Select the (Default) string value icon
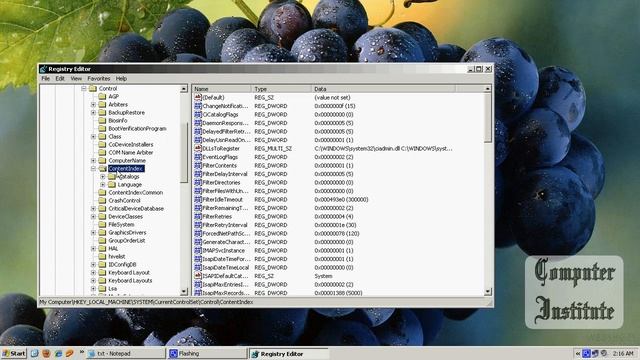 click(198, 98)
